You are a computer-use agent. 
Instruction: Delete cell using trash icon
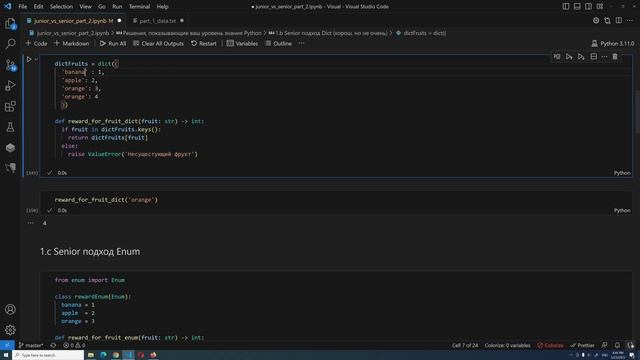(x=615, y=57)
